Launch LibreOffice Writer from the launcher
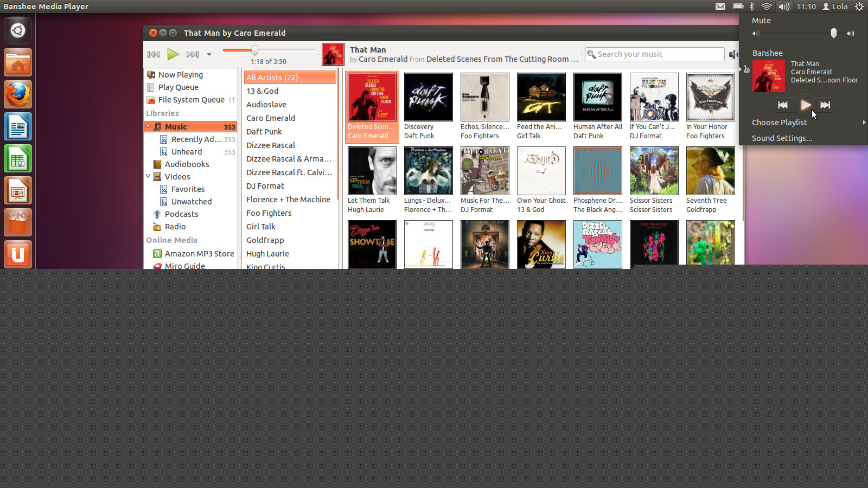The width and height of the screenshot is (868, 488). tap(18, 126)
